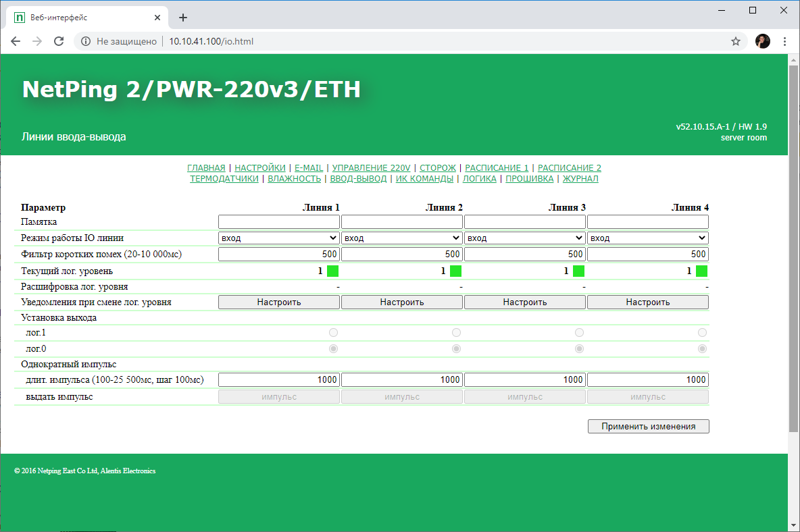Open РАСПИСАНИЕ 2 link

(570, 167)
